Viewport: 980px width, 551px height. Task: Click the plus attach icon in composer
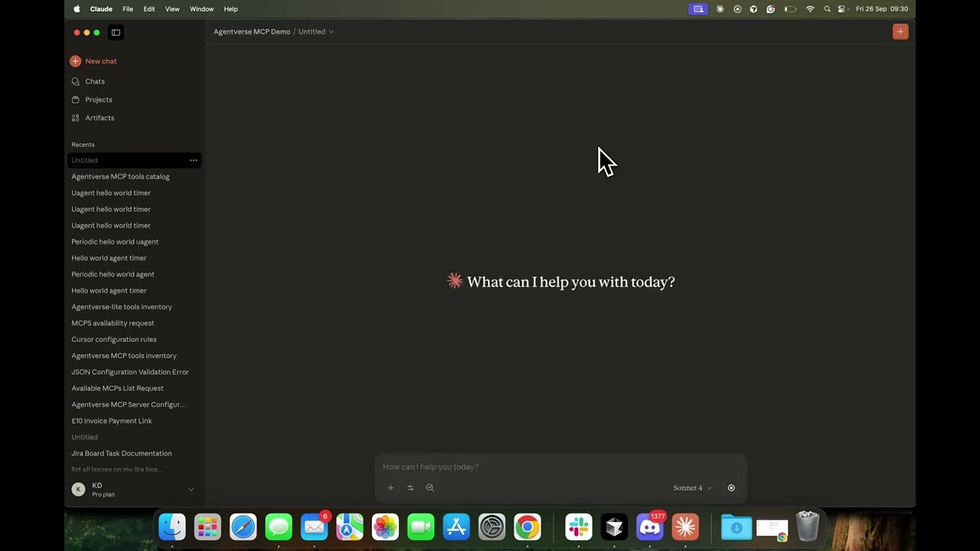pyautogui.click(x=390, y=487)
